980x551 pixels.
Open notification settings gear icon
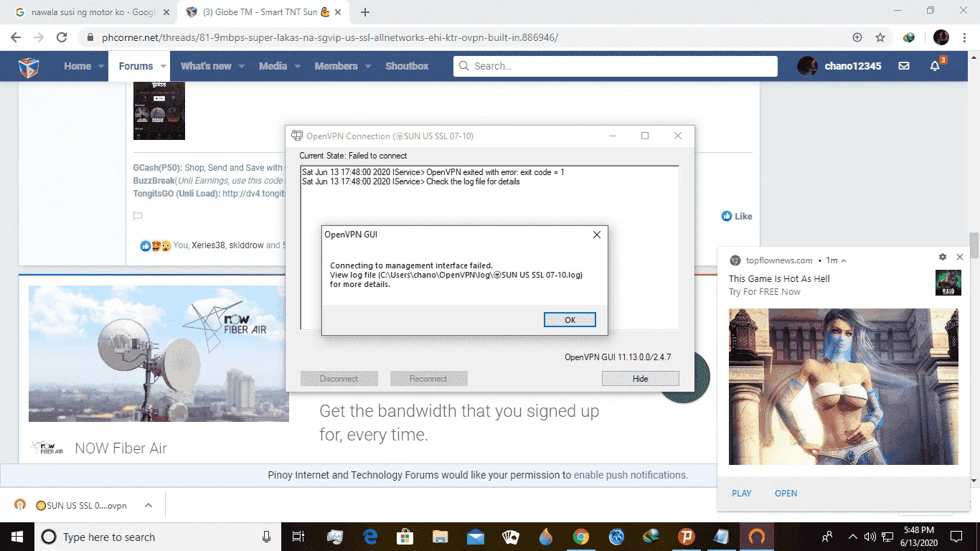point(943,257)
